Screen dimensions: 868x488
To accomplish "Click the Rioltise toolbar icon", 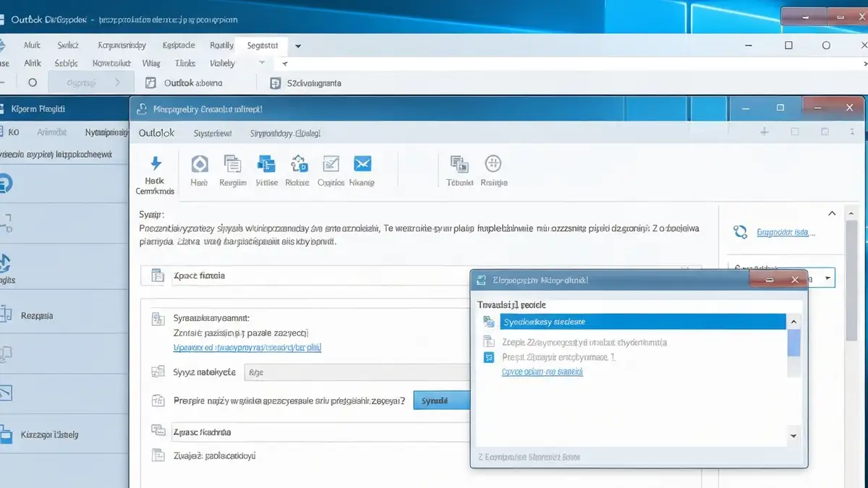I will tap(298, 163).
